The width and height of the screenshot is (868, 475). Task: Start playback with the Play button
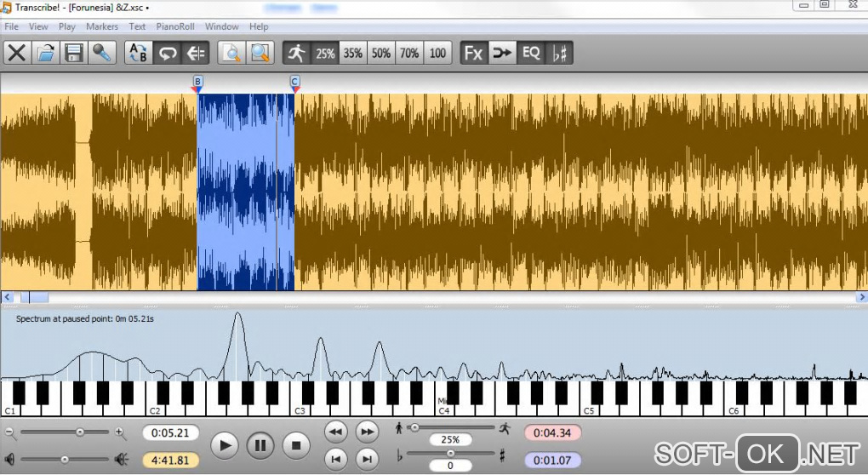[x=225, y=445]
